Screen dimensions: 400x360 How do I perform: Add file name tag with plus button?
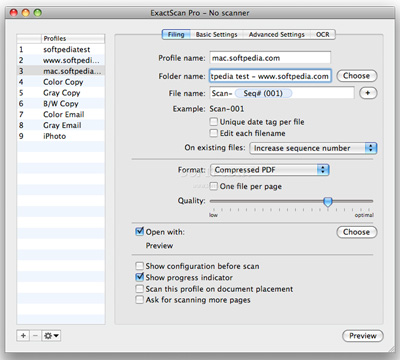click(368, 93)
